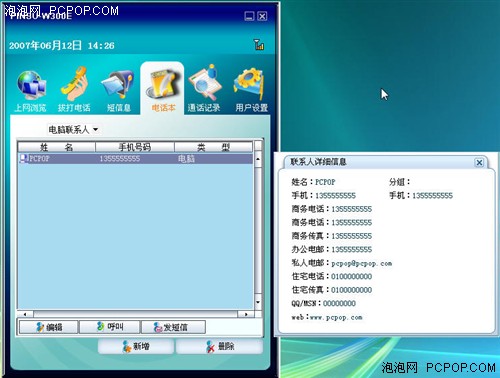Click the 新增 add contact button
The width and height of the screenshot is (500, 378).
pos(136,347)
